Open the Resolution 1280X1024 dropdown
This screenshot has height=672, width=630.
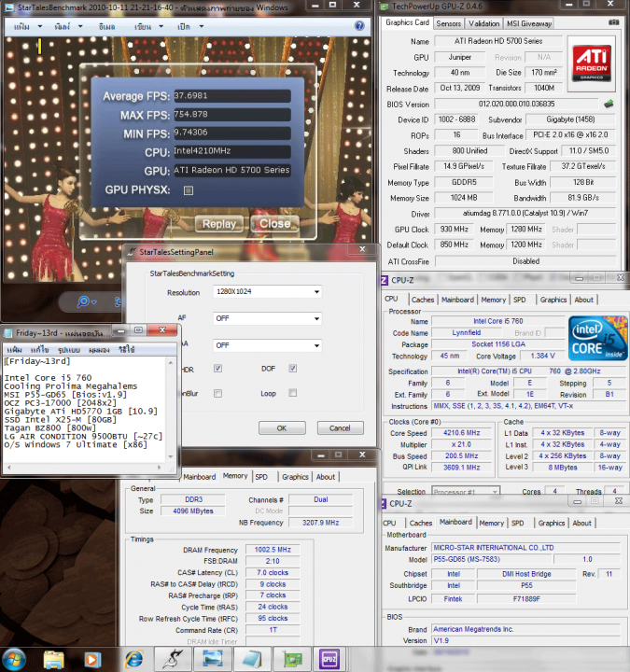click(267, 292)
